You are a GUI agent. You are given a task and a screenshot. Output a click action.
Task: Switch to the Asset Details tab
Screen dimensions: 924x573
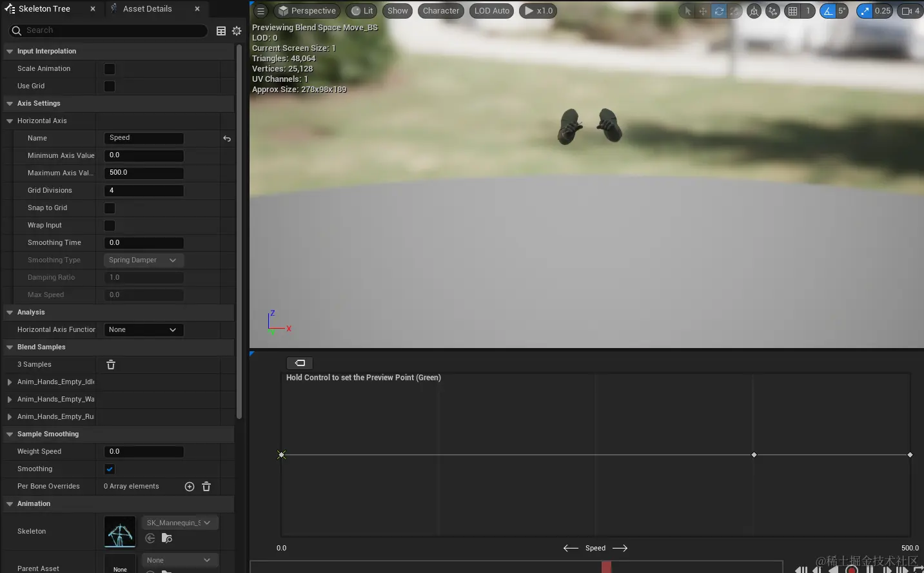148,9
